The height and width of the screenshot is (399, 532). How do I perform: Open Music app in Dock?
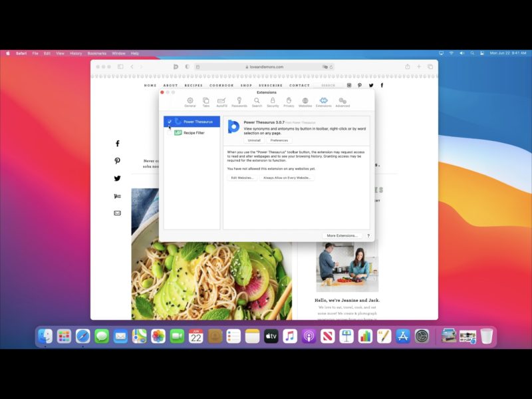tap(290, 336)
